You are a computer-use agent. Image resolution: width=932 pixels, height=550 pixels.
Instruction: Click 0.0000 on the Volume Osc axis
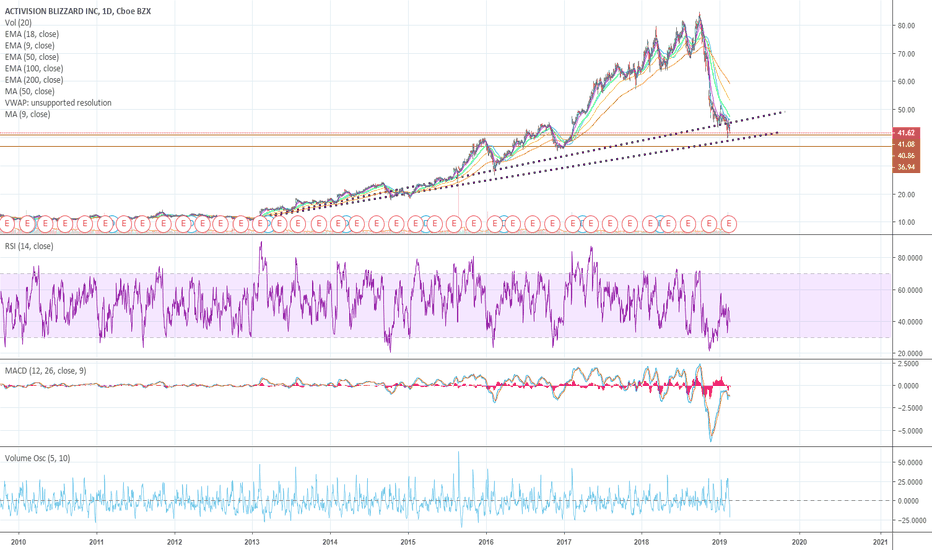[908, 501]
